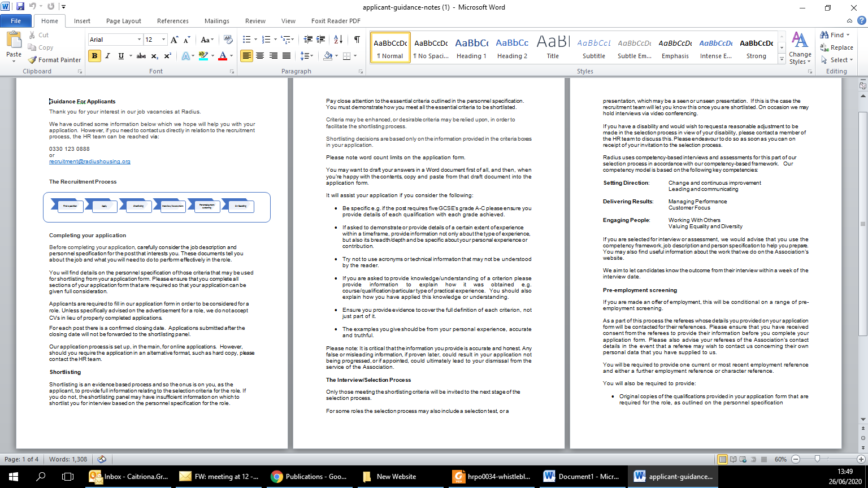This screenshot has width=868, height=488.
Task: Expand the Styles gallery more arrow
Action: click(x=782, y=59)
